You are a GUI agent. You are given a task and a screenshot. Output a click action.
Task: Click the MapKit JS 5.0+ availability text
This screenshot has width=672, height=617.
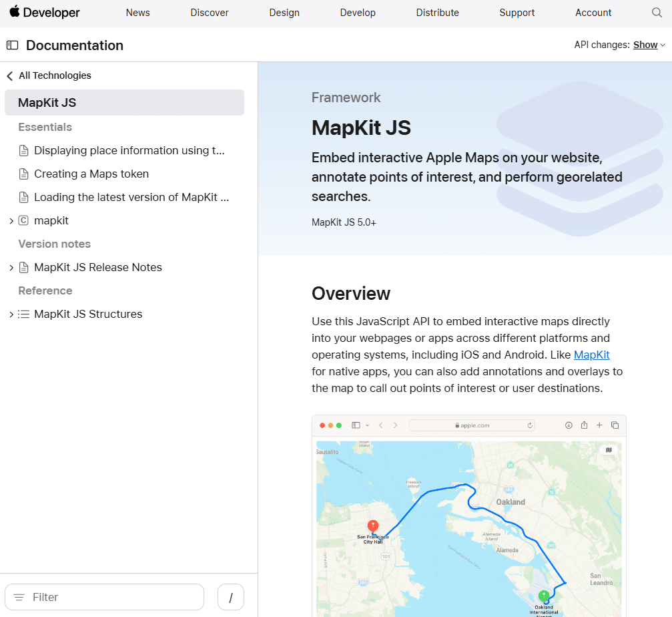344,222
